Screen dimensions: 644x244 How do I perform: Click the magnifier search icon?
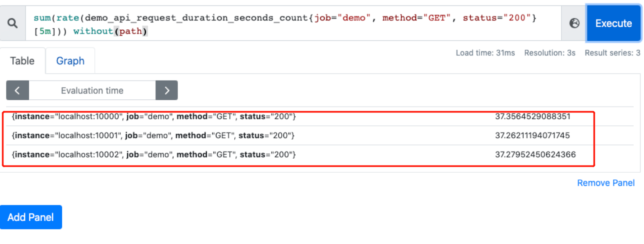(13, 24)
